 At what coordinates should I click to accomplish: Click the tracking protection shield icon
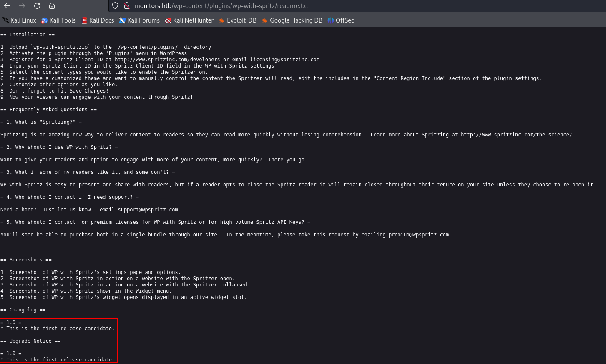116,6
